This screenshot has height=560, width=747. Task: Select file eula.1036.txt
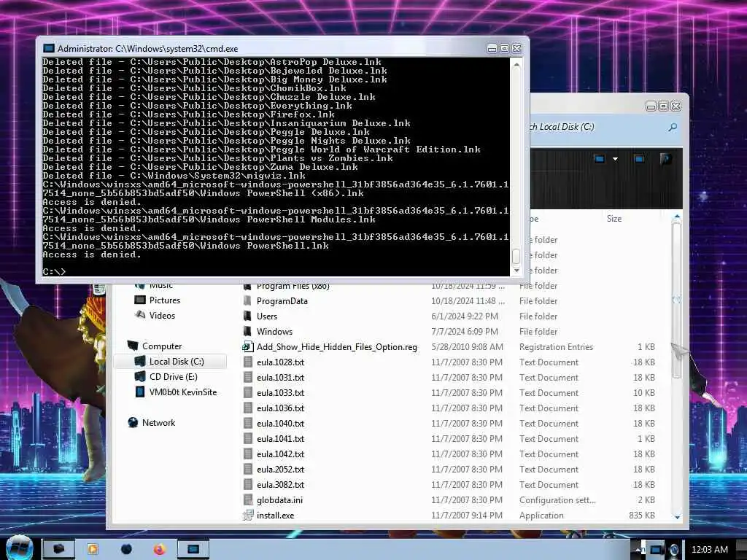[280, 408]
